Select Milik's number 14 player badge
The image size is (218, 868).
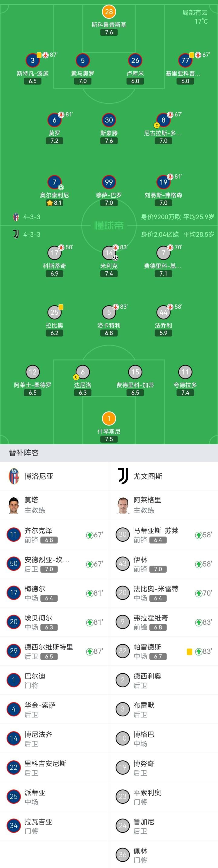(x=109, y=253)
